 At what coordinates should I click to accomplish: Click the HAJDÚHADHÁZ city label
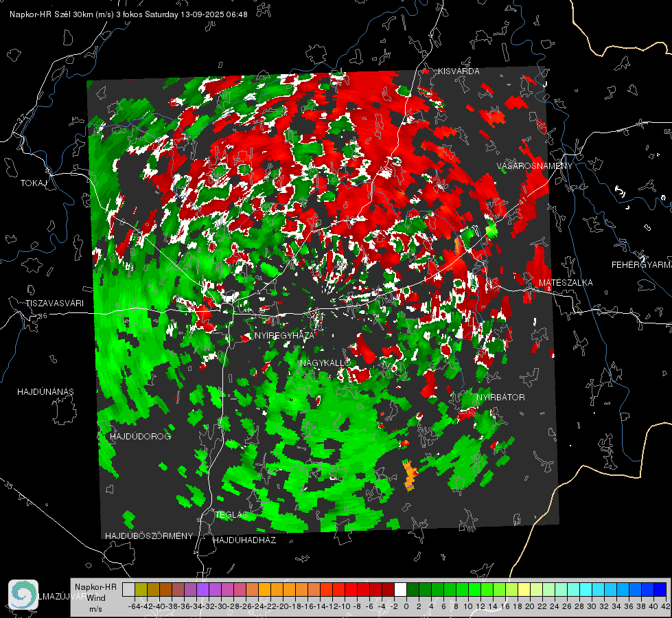[244, 540]
